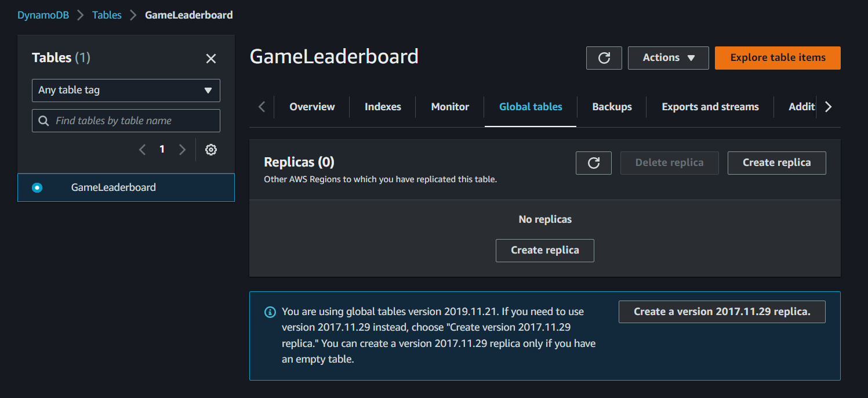Click the GameLeaderboard table row name

point(114,187)
